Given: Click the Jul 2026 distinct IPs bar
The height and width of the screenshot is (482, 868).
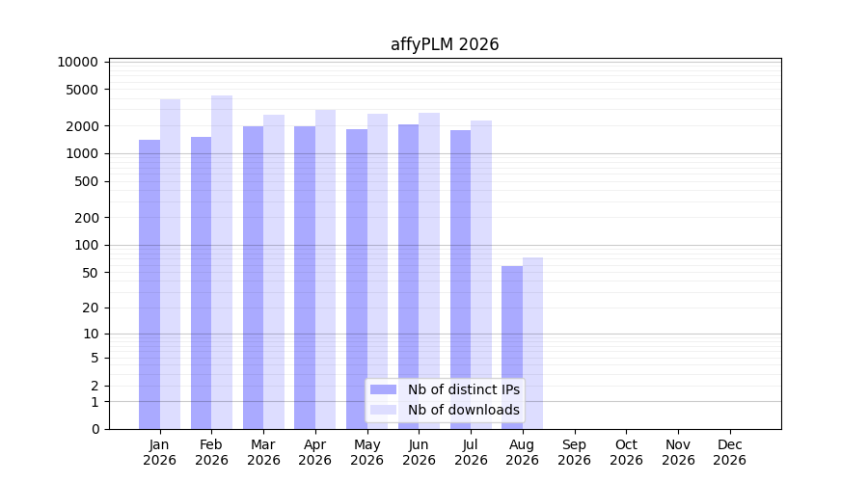Looking at the screenshot, I should (461, 280).
